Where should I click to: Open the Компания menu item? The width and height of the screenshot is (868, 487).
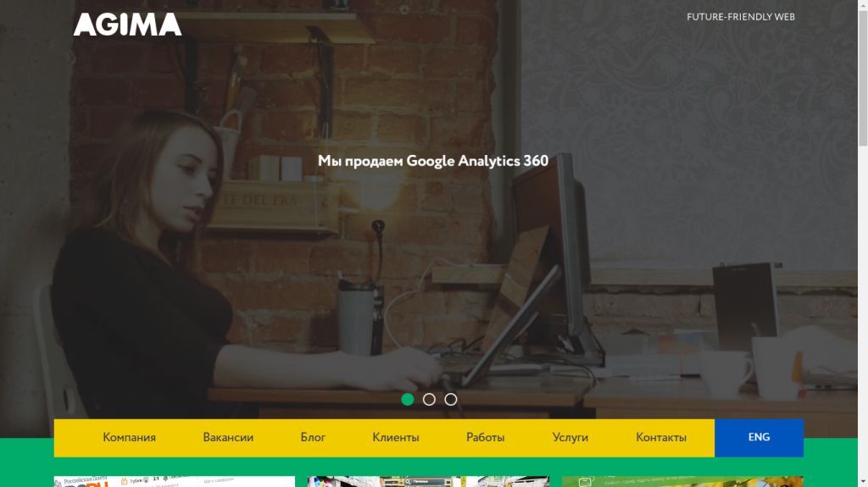[129, 438]
